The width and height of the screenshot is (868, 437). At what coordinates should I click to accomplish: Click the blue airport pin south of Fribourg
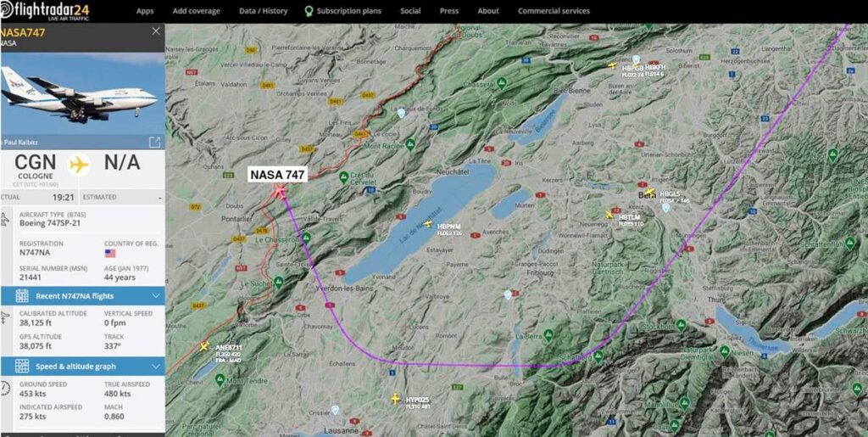tap(508, 294)
